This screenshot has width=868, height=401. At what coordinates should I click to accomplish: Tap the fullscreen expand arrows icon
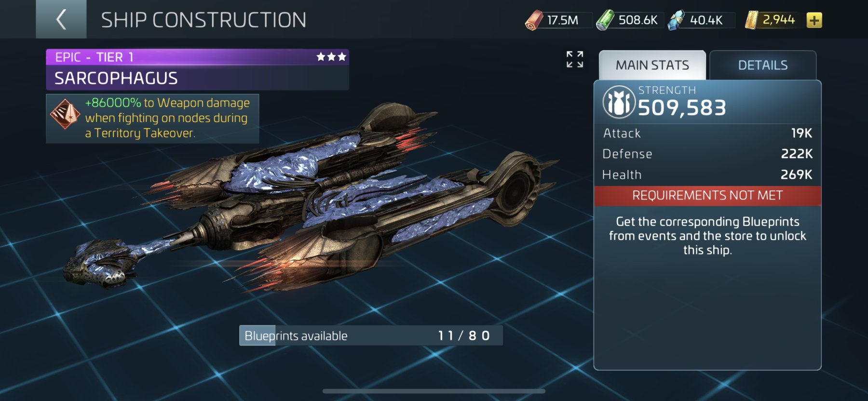575,59
